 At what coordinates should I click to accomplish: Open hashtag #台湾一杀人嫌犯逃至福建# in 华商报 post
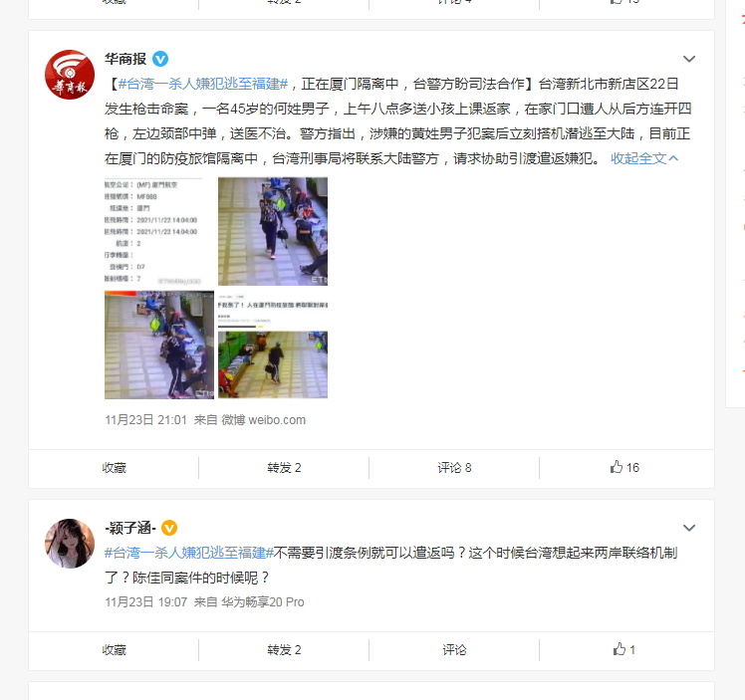coord(203,84)
